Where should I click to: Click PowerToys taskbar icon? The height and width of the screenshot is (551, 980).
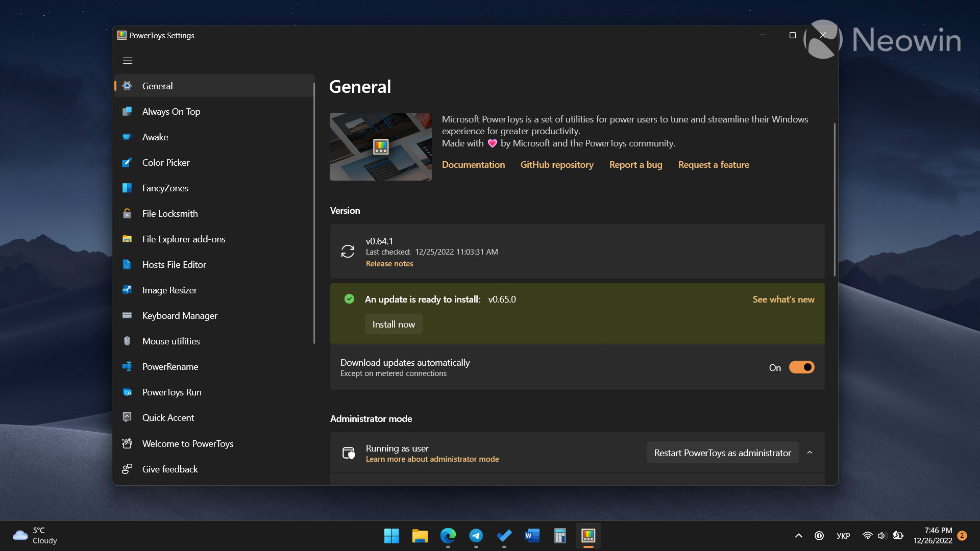pos(589,536)
